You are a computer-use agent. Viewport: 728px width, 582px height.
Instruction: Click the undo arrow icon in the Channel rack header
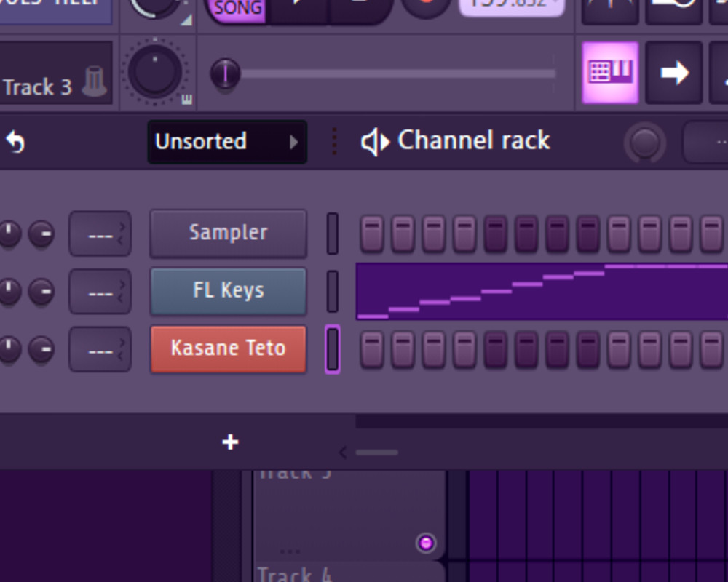click(16, 142)
